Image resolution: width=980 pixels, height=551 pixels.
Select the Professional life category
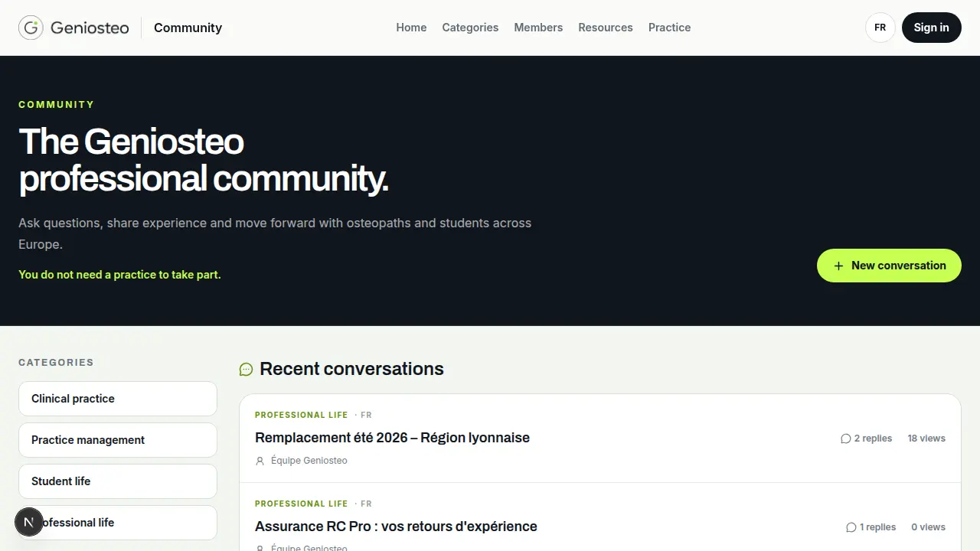point(118,523)
